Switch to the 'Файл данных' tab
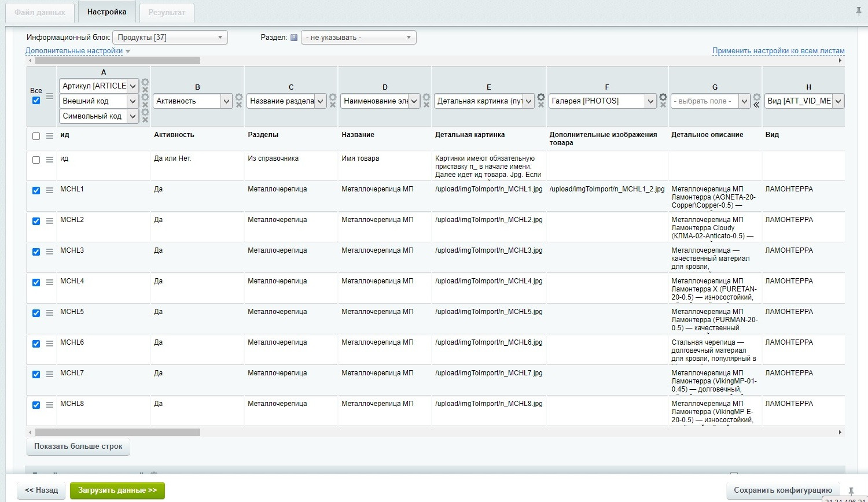This screenshot has height=502, width=868. (x=40, y=12)
